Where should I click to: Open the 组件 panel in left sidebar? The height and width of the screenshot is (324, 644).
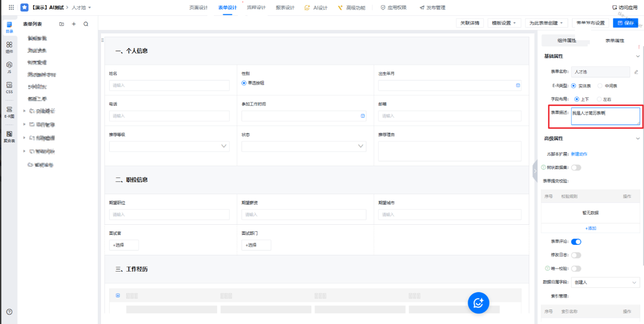point(9,47)
